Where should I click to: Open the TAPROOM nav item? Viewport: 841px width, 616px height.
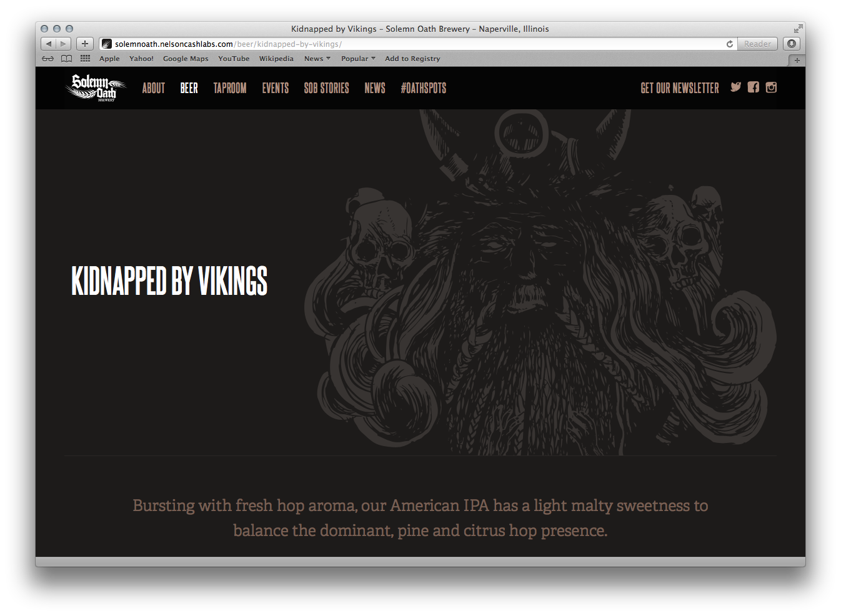click(230, 88)
